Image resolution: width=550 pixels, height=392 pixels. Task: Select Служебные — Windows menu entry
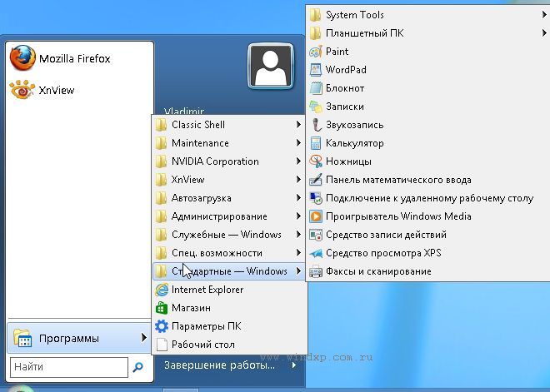(x=229, y=235)
